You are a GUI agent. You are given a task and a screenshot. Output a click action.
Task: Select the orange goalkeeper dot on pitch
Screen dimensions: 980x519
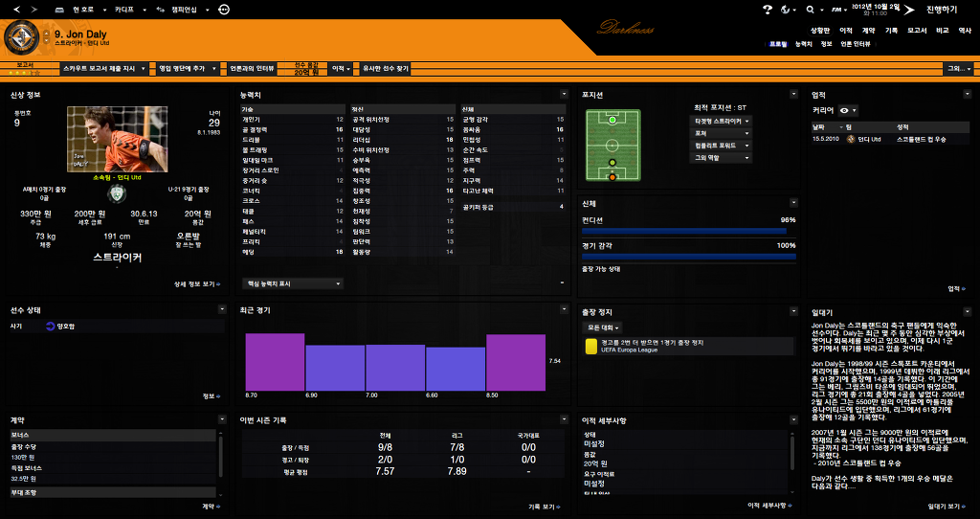click(x=612, y=177)
